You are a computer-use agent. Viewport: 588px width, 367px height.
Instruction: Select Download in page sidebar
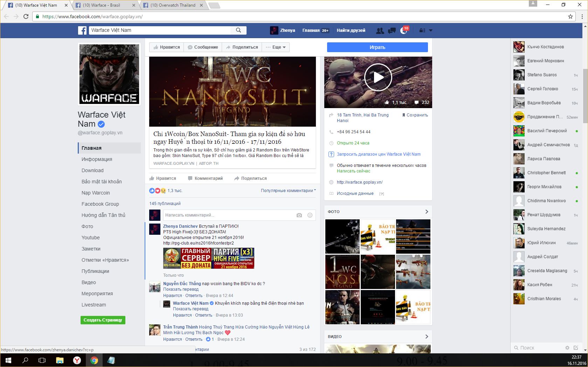tap(92, 170)
